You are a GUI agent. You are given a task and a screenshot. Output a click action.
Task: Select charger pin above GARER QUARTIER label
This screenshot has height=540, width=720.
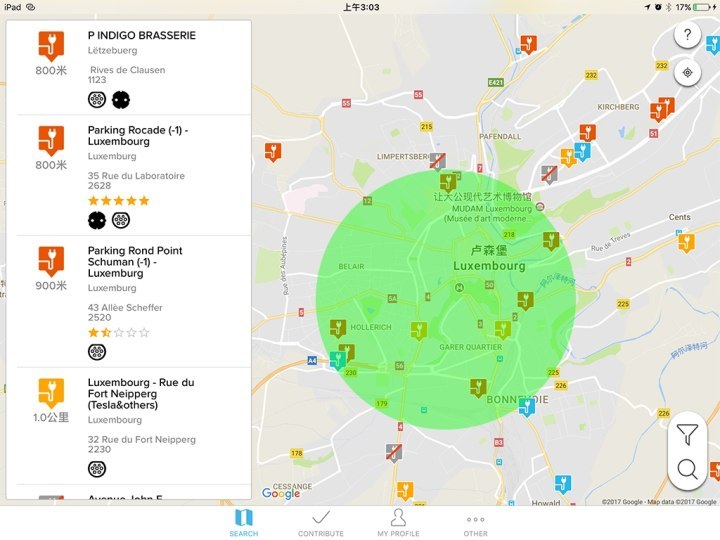(x=503, y=330)
